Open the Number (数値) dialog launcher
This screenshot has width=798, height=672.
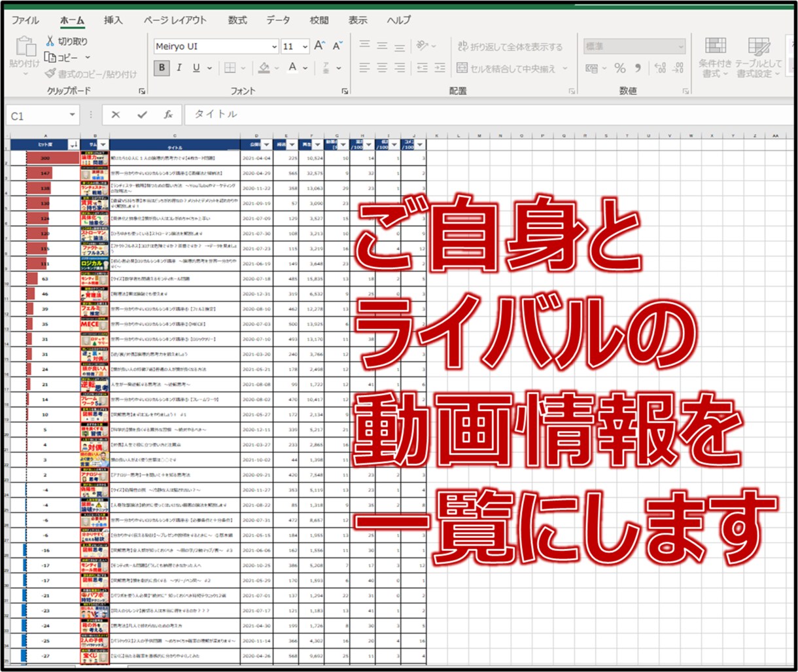(685, 92)
